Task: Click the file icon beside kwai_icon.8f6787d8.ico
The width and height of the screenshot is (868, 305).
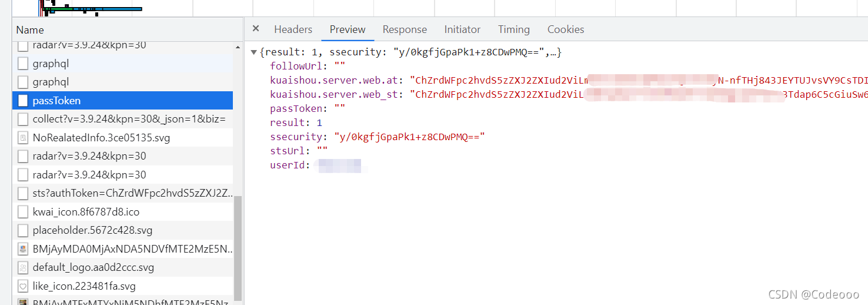Action: click(23, 212)
